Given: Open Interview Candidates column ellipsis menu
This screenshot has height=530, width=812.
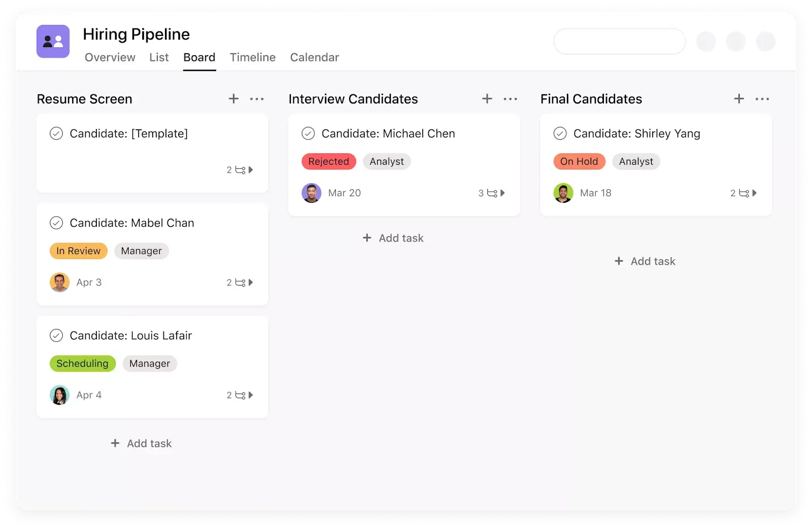Looking at the screenshot, I should 510,99.
